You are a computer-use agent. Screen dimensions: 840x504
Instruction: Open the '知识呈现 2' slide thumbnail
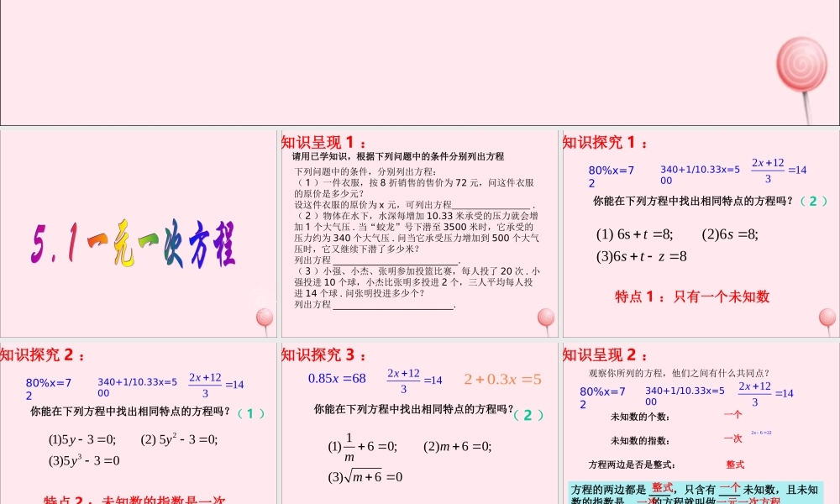point(701,423)
